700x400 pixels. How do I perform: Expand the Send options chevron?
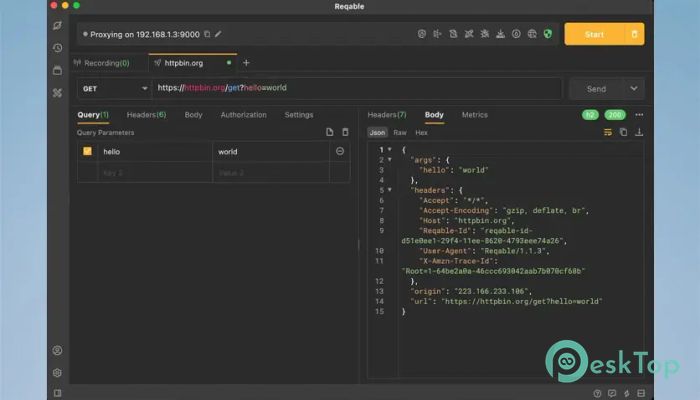pyautogui.click(x=634, y=88)
